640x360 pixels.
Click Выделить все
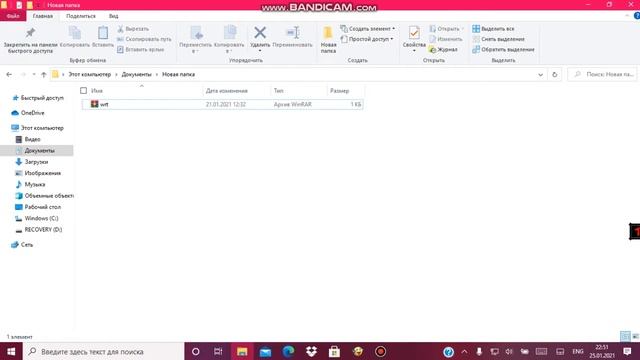tap(493, 29)
